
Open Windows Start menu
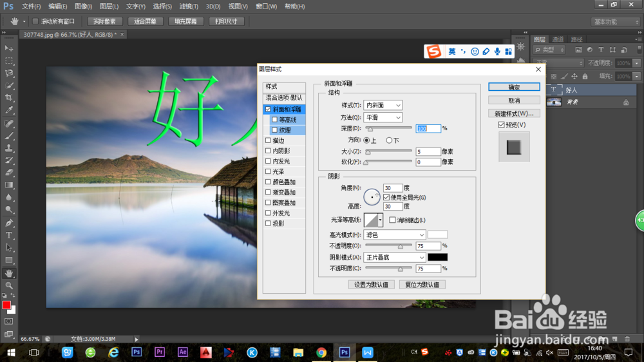[x=11, y=352]
